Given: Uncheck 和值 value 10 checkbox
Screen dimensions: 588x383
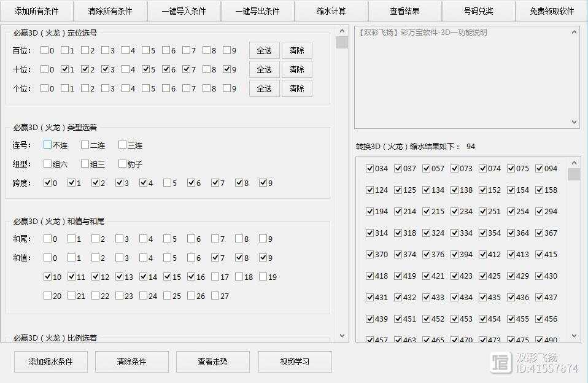Looking at the screenshot, I should (47, 276).
